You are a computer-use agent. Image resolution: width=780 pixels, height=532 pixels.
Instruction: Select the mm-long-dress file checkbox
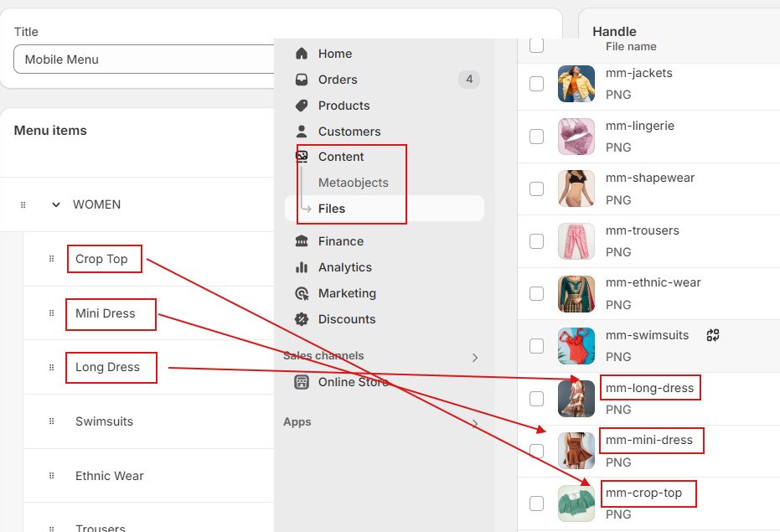[536, 399]
